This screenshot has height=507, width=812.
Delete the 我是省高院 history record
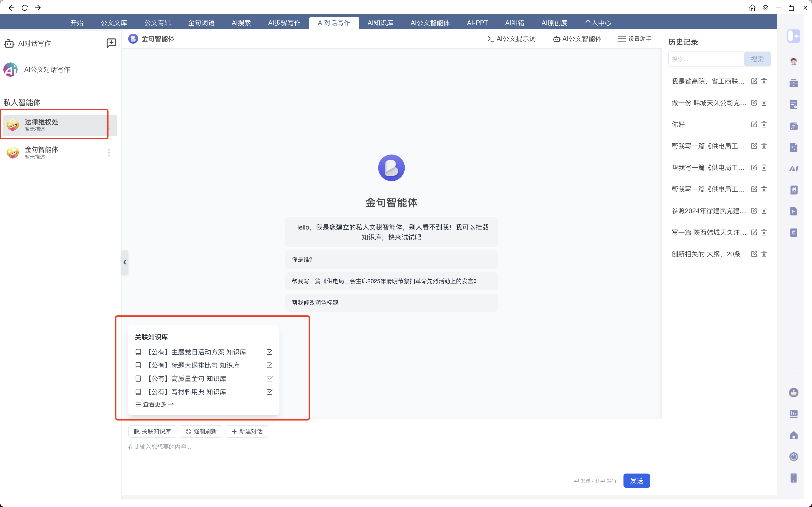pyautogui.click(x=764, y=81)
